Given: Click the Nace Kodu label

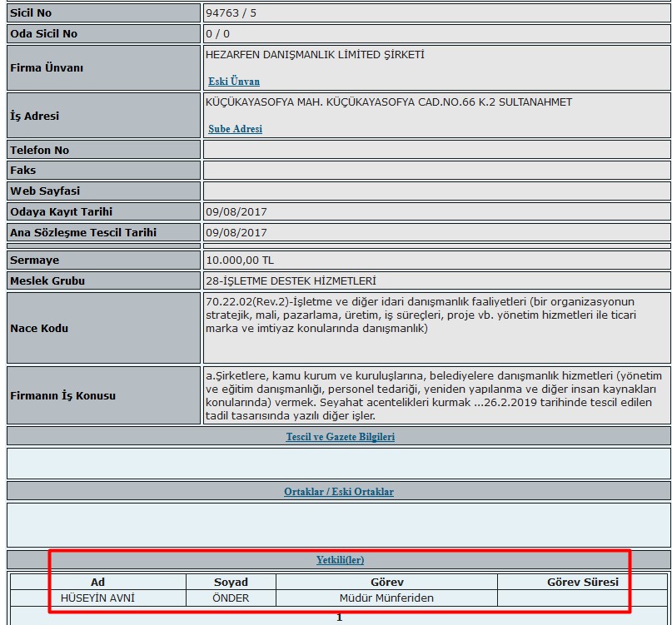Looking at the screenshot, I should pos(39,328).
